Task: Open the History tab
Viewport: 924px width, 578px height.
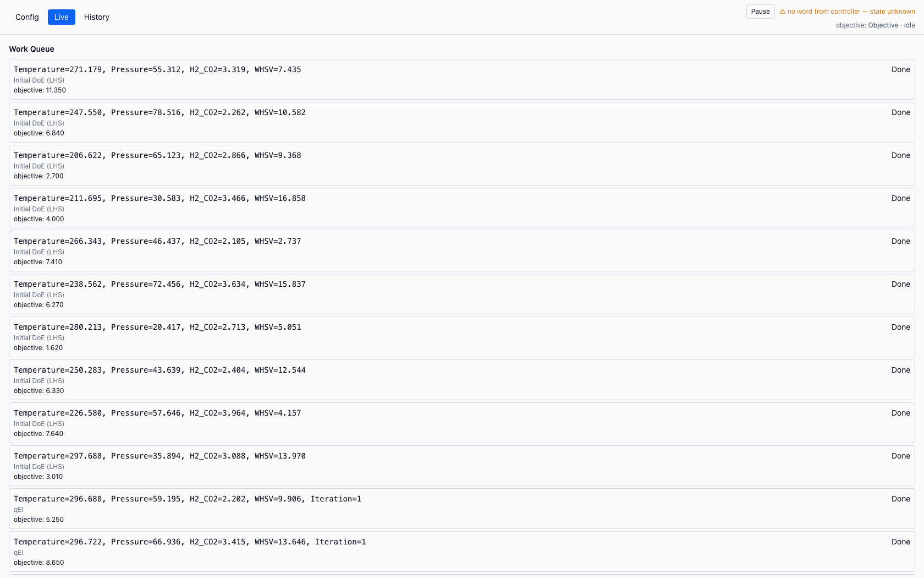Action: point(97,17)
